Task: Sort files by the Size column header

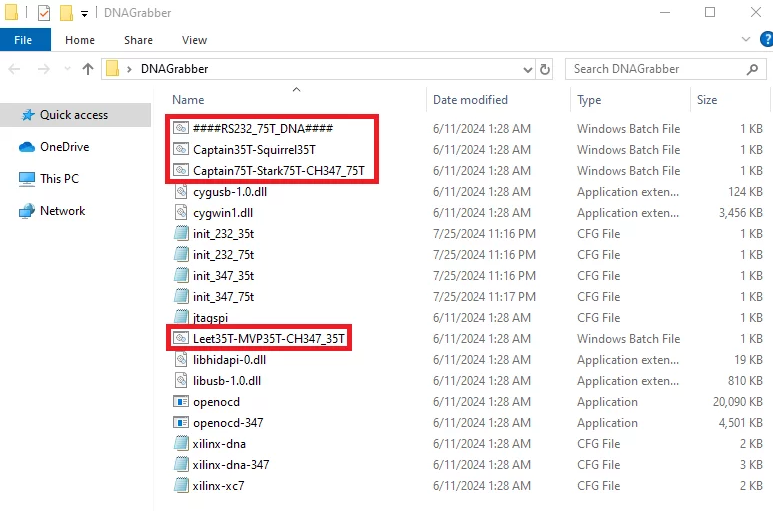Action: [707, 100]
